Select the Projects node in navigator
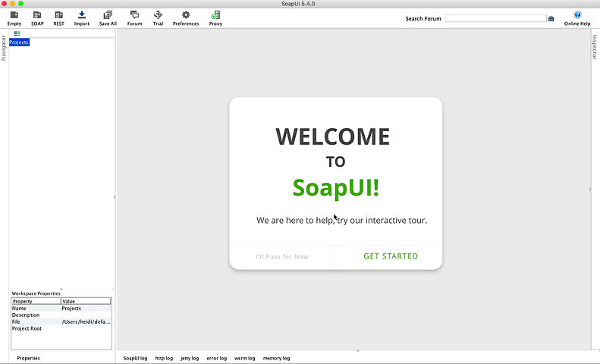 click(x=19, y=42)
